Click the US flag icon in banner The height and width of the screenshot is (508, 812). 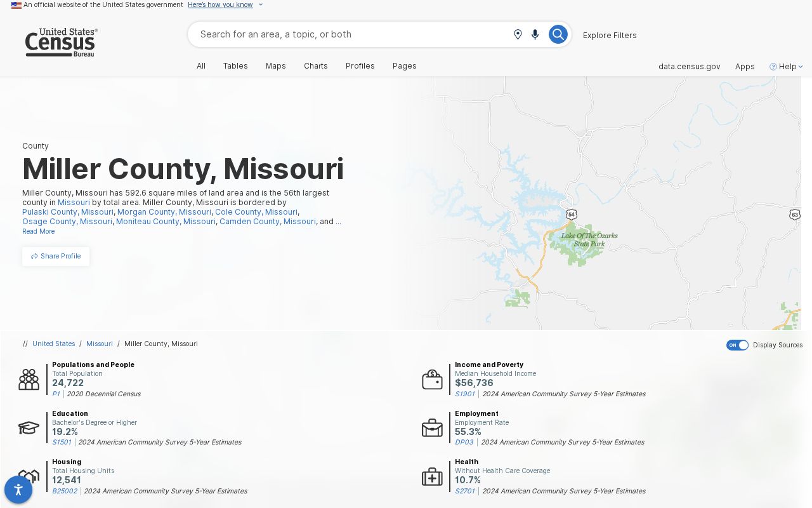pos(16,5)
